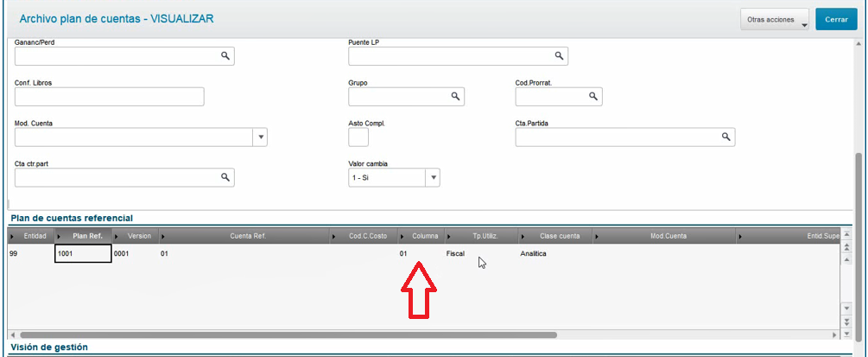Open the Mod. Cuenta dropdown
The height and width of the screenshot is (357, 868).
260,137
